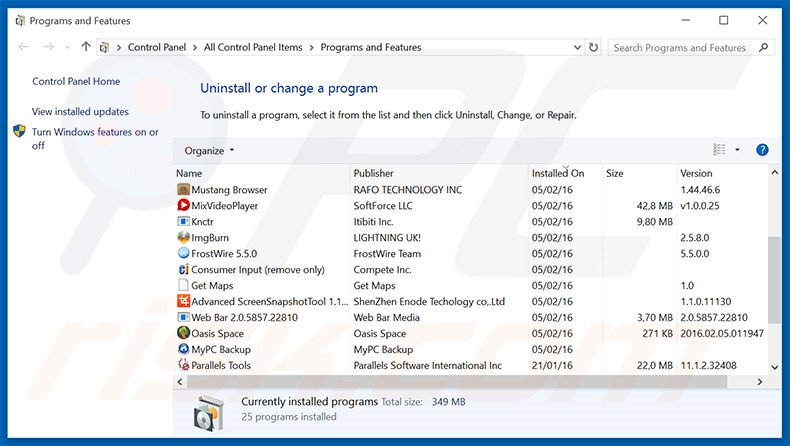Open recent locations dropdown arrow

pyautogui.click(x=67, y=47)
